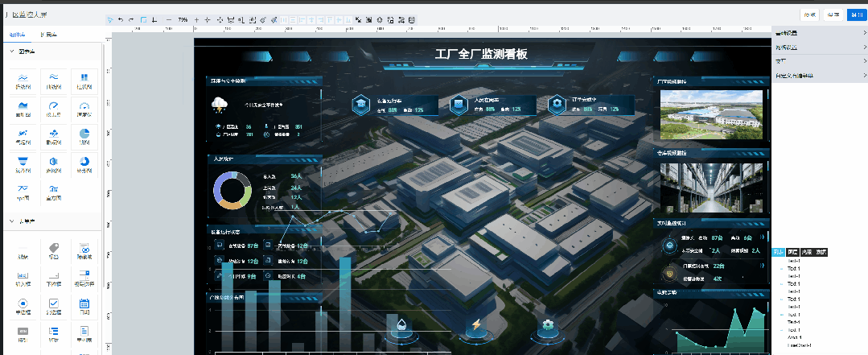
Task: Select the lightning bolt icon on canvas
Action: click(476, 324)
